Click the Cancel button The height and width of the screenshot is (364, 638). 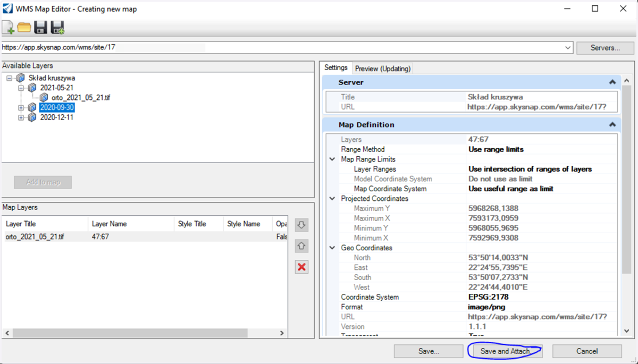(587, 351)
